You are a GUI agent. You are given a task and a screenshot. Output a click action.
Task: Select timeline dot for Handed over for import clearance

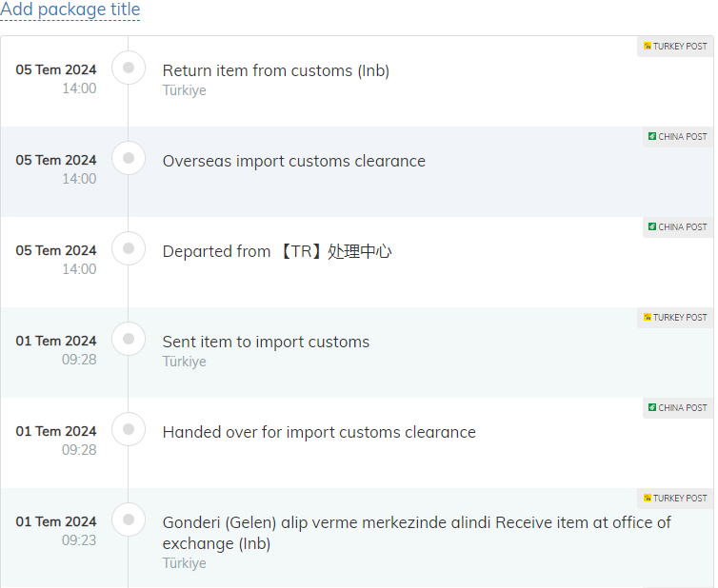click(x=129, y=429)
